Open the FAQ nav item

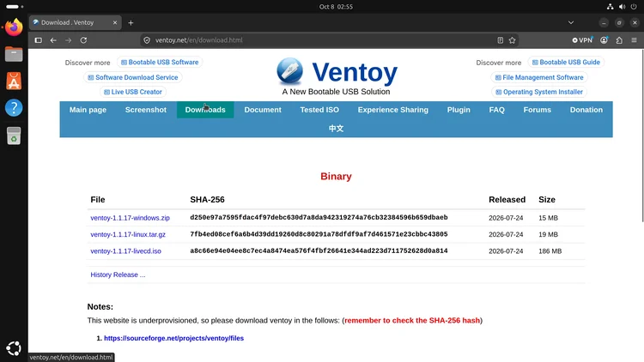(496, 110)
